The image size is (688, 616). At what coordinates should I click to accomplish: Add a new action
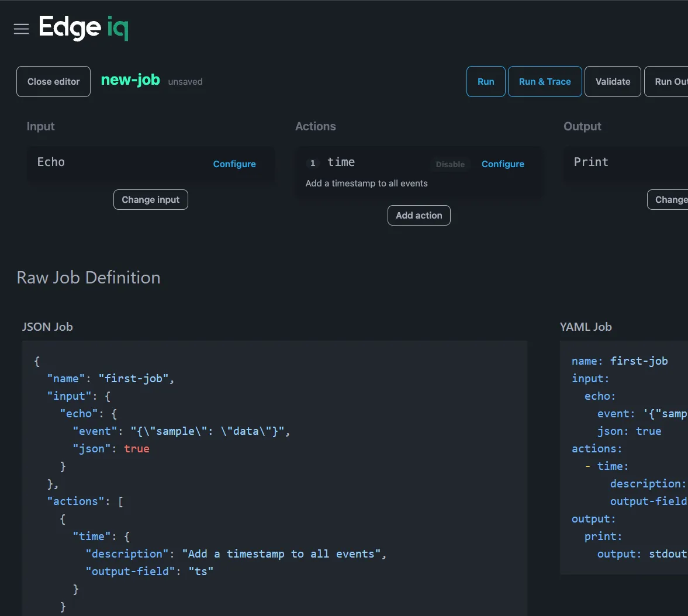(x=419, y=216)
